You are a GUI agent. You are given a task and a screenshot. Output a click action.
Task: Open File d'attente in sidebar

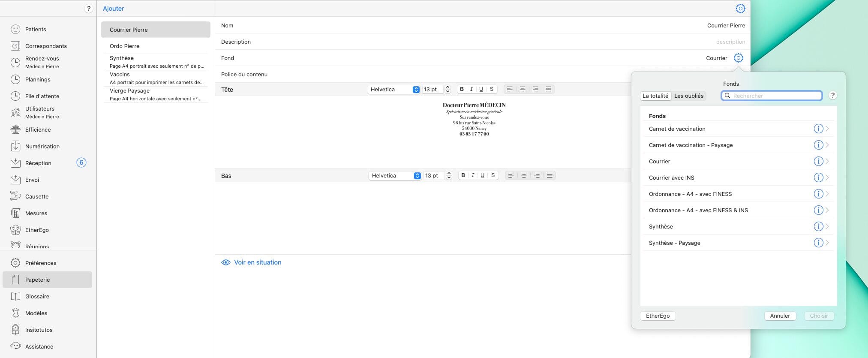click(42, 96)
